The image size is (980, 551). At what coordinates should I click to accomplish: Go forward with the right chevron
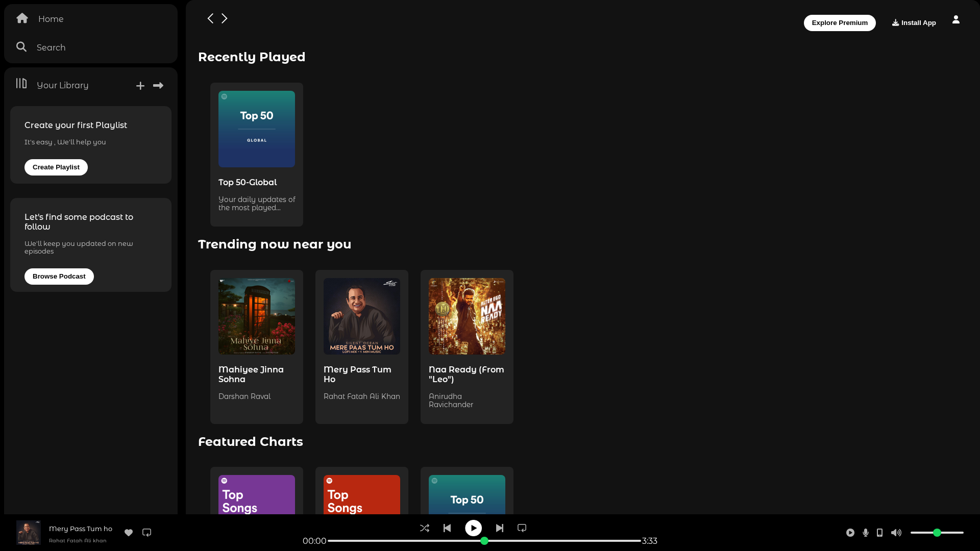coord(224,18)
